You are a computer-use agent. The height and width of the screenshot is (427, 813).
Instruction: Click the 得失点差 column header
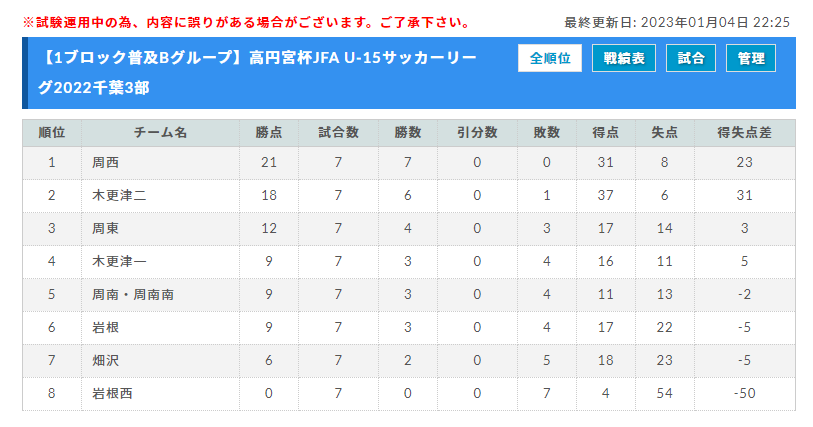coord(745,133)
